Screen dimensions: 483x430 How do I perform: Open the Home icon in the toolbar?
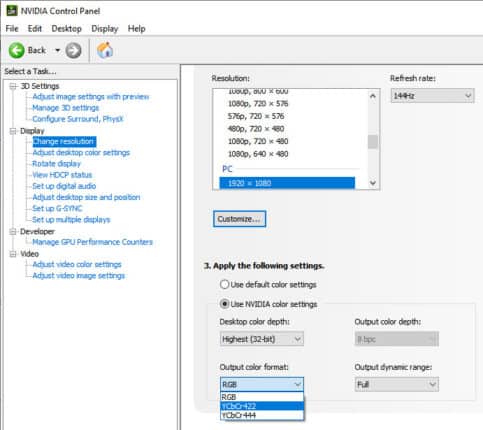pos(105,50)
